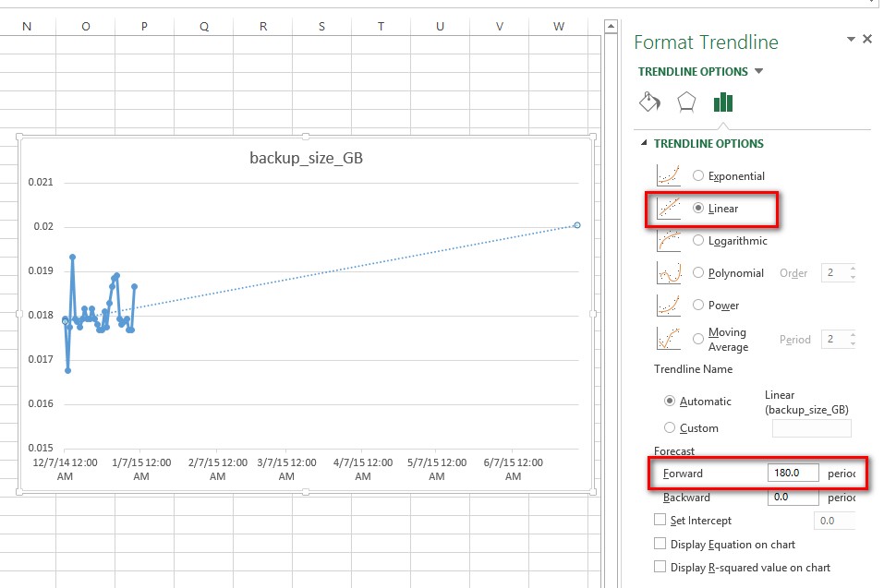The height and width of the screenshot is (588, 884).
Task: Select the Power radio button
Action: click(698, 305)
